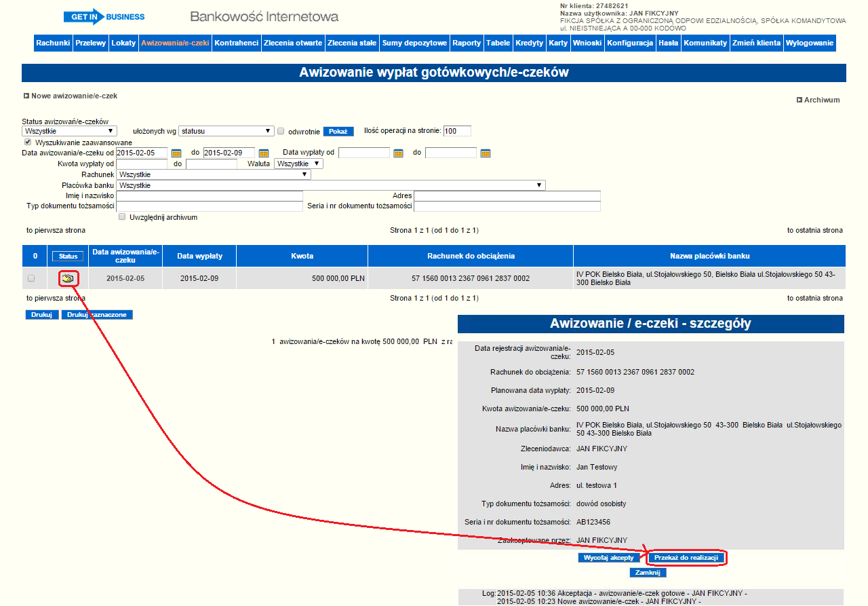The image size is (868, 606).
Task: Open Konfiguracja menu tab
Action: click(x=630, y=43)
